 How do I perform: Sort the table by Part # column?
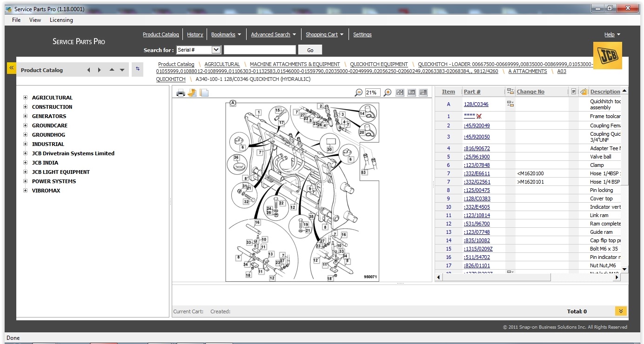point(472,92)
